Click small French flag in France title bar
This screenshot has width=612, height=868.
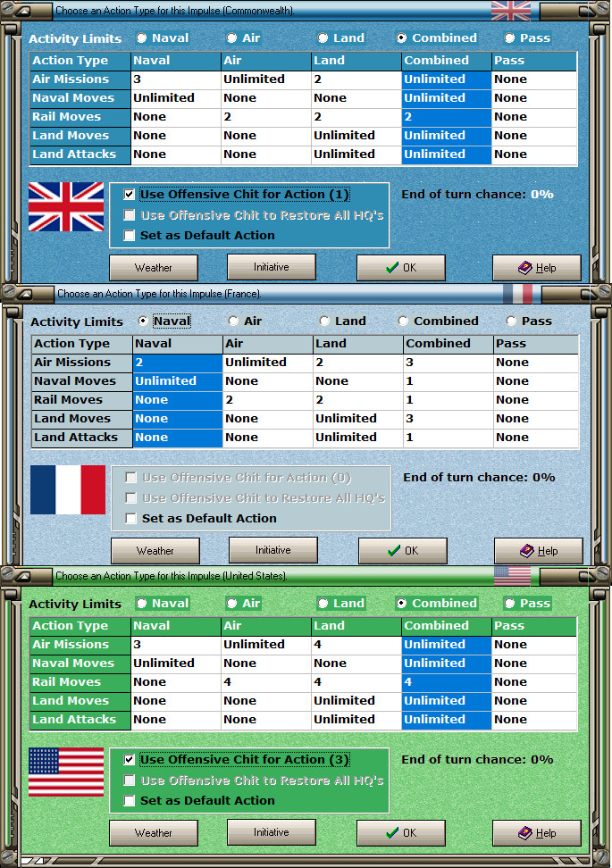tap(518, 294)
